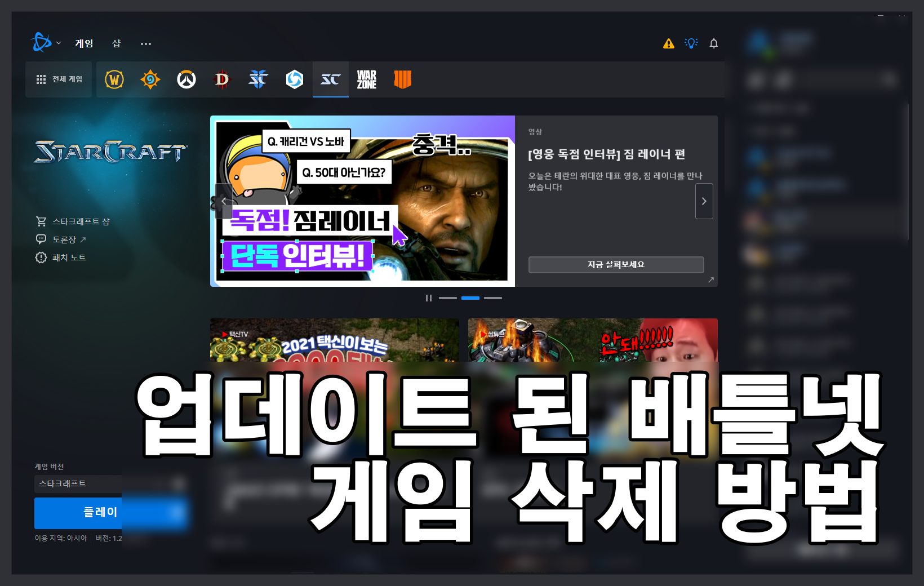
Task: Select the Warzone game icon
Action: [x=367, y=79]
